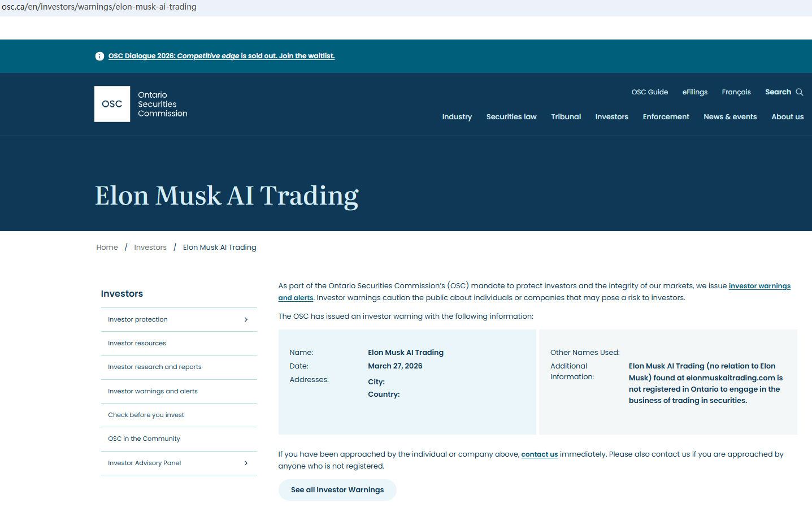Click the Search label in the header
Viewport: 812px width, 516px height.
coord(778,92)
